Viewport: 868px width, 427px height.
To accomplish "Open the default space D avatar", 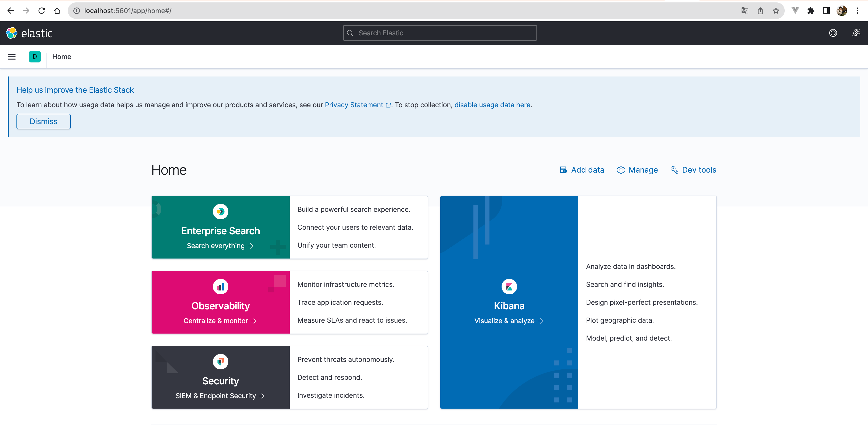I will pyautogui.click(x=35, y=57).
